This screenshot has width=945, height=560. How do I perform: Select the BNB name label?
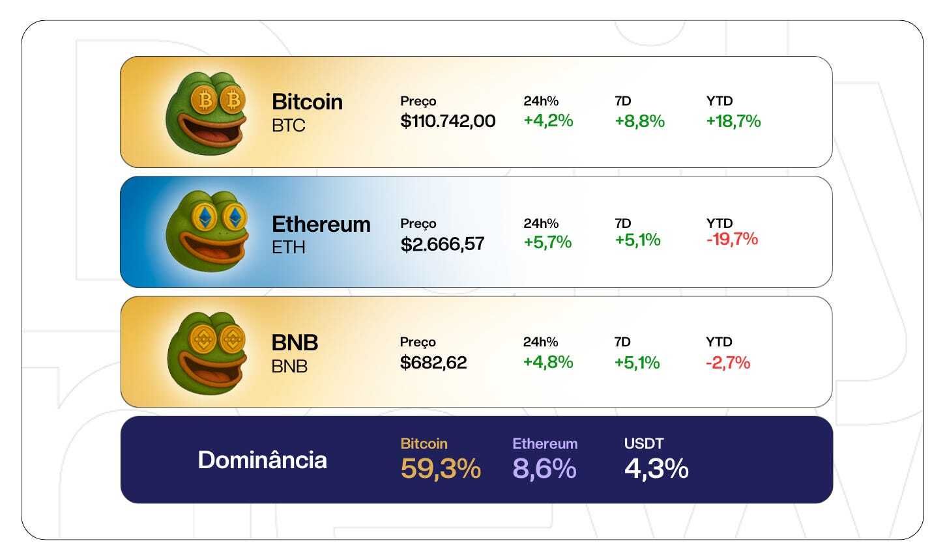(295, 354)
